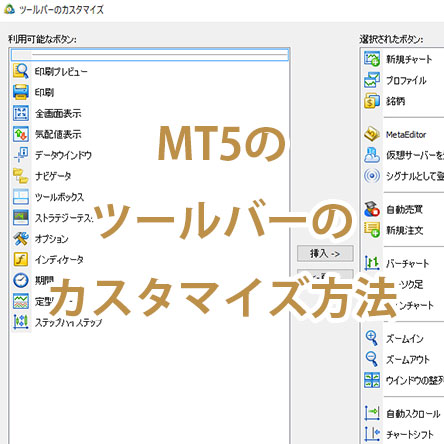444x444 pixels.
Task: Select 自動売買 text in selected buttons
Action: pos(404,210)
